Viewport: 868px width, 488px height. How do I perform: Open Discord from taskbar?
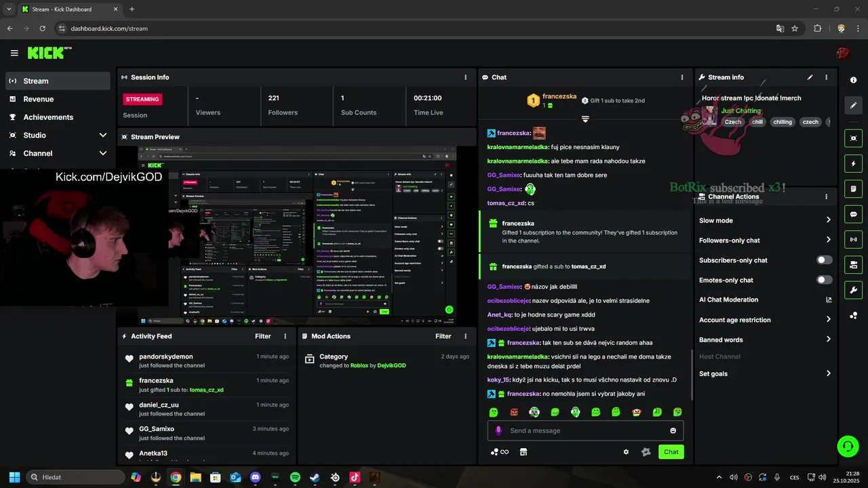[x=255, y=477]
